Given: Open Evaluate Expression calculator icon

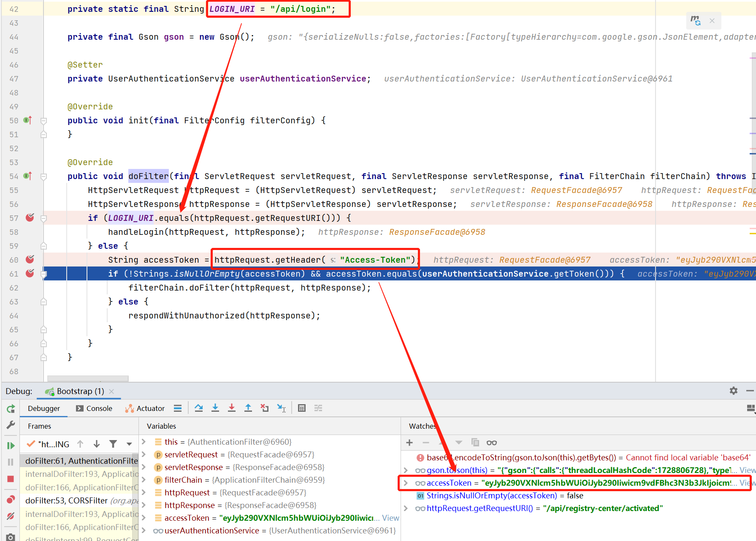Looking at the screenshot, I should click(302, 408).
